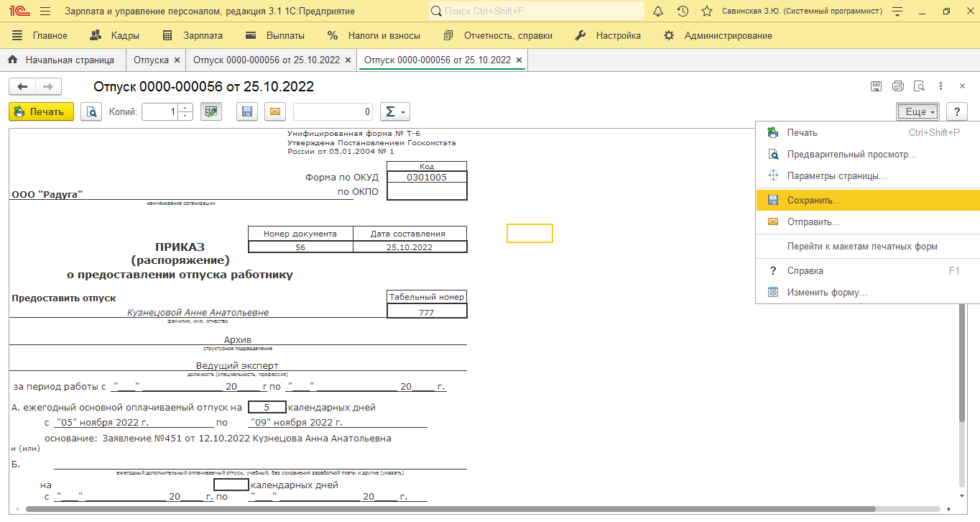This screenshot has width=980, height=522.
Task: Open notifications bell icon
Action: click(x=658, y=12)
